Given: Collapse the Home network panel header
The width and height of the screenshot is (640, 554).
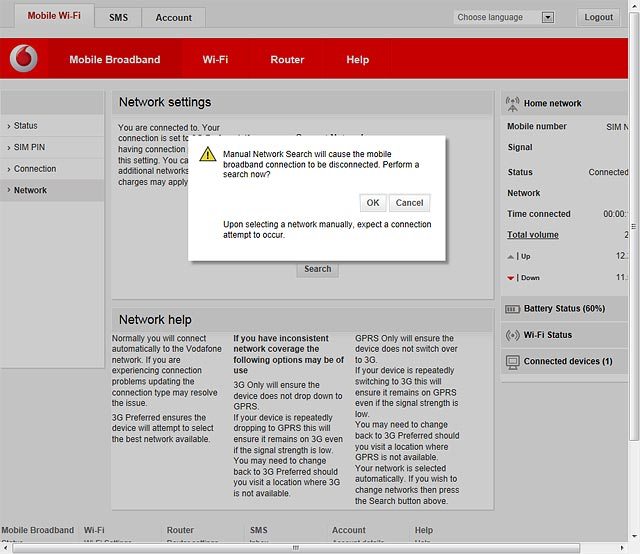Looking at the screenshot, I should click(x=564, y=103).
